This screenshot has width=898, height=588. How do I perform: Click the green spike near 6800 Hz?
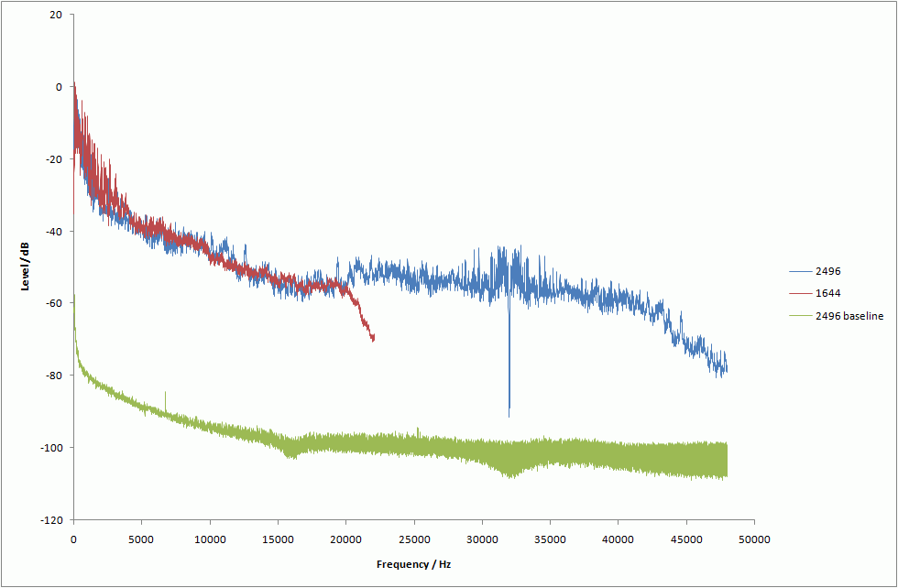(166, 401)
